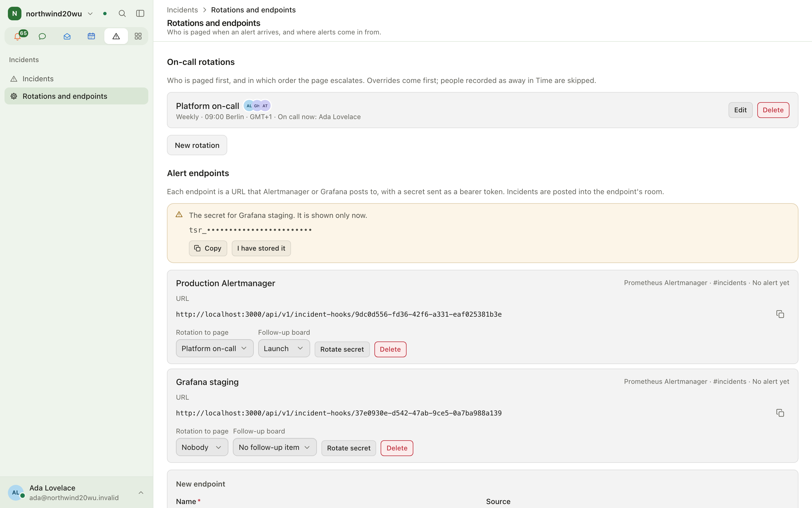Open notifications bell with 65 badge
The width and height of the screenshot is (812, 508).
[18, 36]
